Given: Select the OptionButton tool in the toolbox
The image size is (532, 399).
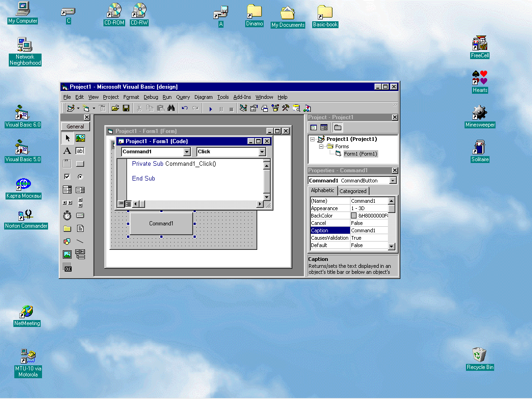Looking at the screenshot, I should [x=80, y=177].
